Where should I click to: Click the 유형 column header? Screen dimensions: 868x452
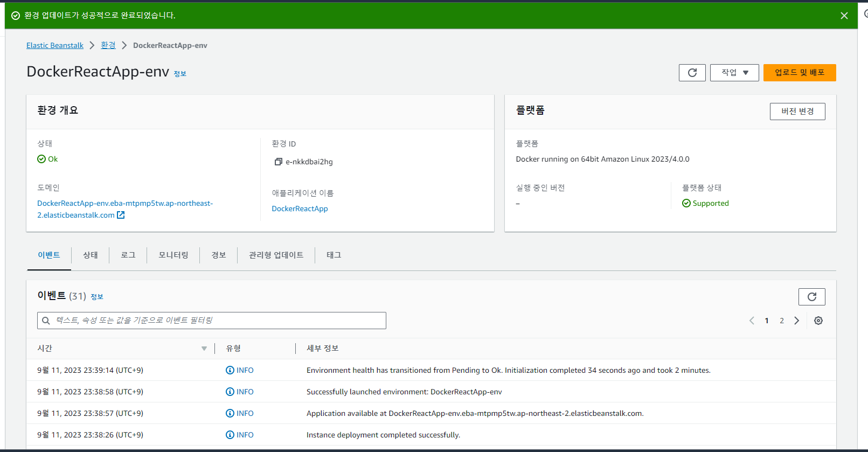pyautogui.click(x=233, y=349)
